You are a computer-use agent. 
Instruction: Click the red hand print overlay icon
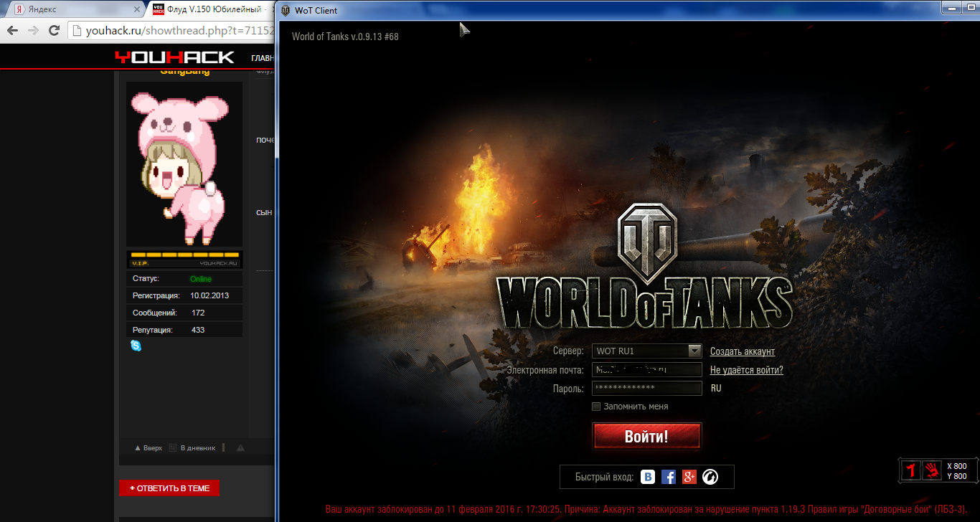931,470
